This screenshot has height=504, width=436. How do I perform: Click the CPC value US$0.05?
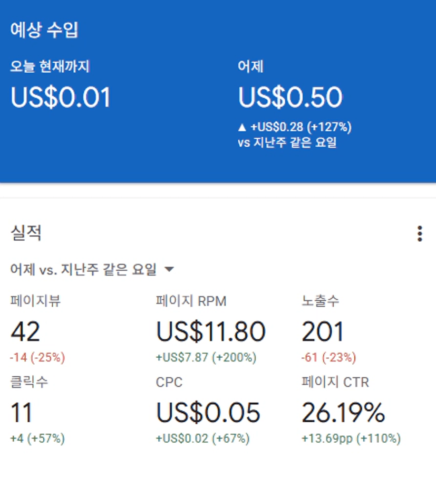(208, 412)
